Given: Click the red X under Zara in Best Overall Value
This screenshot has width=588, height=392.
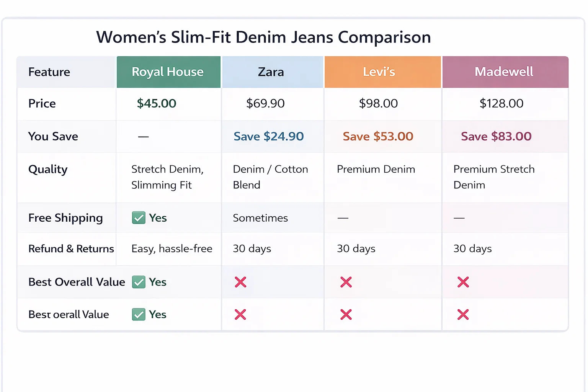Looking at the screenshot, I should point(240,282).
